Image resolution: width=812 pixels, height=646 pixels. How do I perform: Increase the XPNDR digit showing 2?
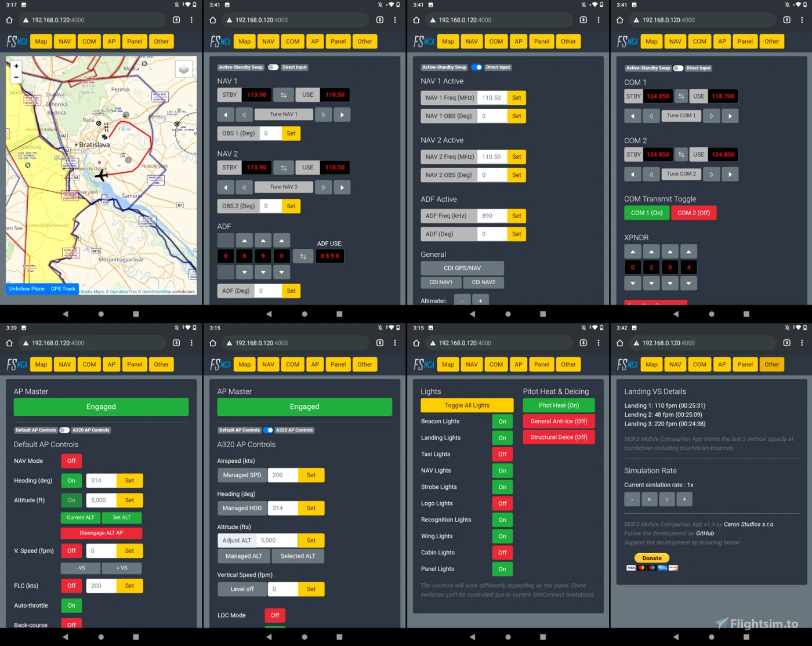click(x=651, y=252)
